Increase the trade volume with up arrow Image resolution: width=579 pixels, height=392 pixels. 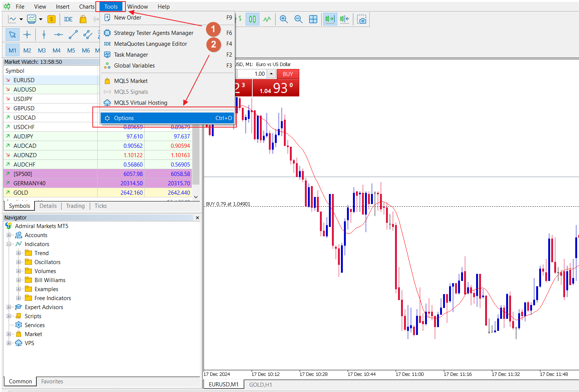tap(271, 74)
